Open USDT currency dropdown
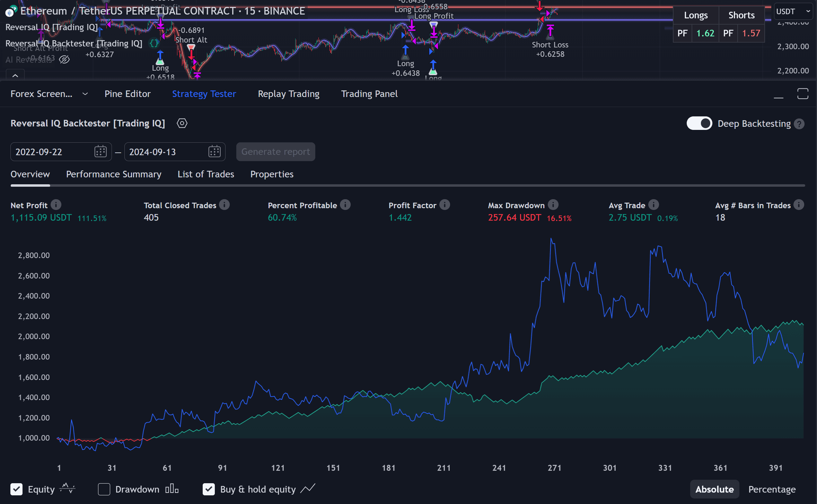The height and width of the screenshot is (504, 817). (x=793, y=11)
